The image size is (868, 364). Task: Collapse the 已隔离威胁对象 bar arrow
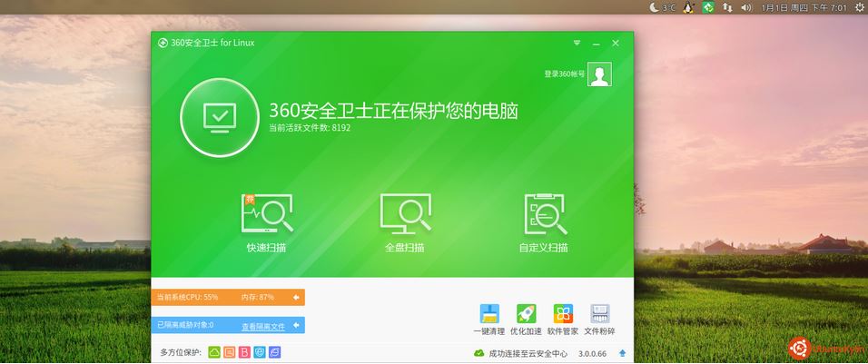[296, 325]
